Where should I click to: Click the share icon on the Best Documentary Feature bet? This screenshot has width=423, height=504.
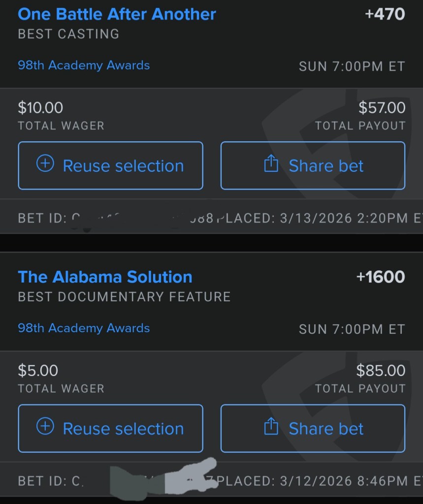[x=271, y=428]
